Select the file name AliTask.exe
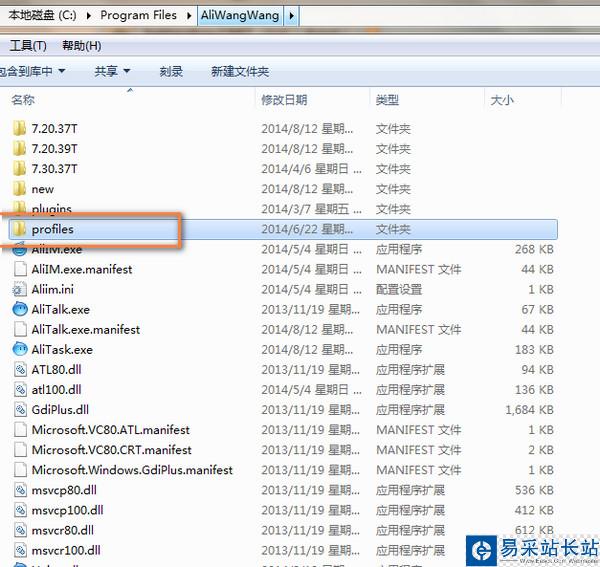Viewport: 600px width, 567px height. point(62,350)
